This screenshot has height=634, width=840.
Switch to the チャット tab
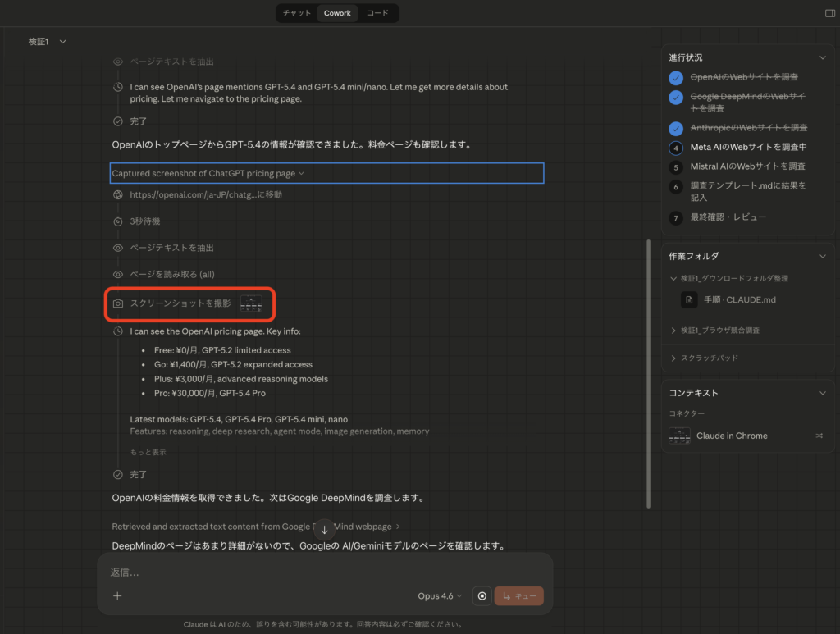(295, 13)
